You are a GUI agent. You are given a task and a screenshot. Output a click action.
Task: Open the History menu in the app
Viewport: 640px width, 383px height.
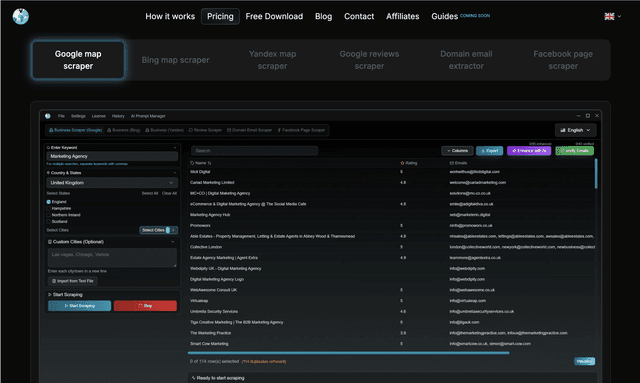click(x=118, y=116)
